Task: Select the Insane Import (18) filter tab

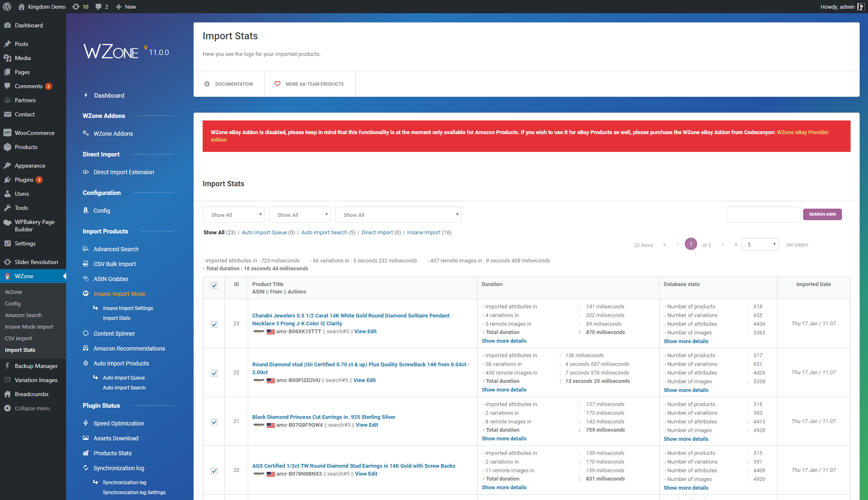Action: pyautogui.click(x=429, y=233)
